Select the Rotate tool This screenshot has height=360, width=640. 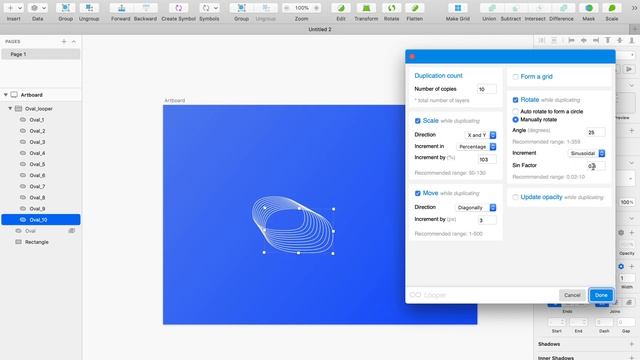pos(391,8)
